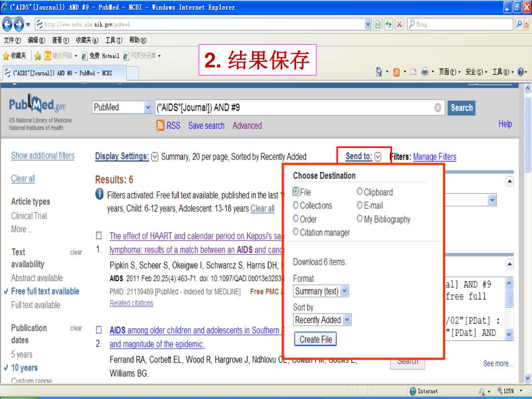532x399 pixels.
Task: Click the red Stop loading icon
Action: [400, 24]
